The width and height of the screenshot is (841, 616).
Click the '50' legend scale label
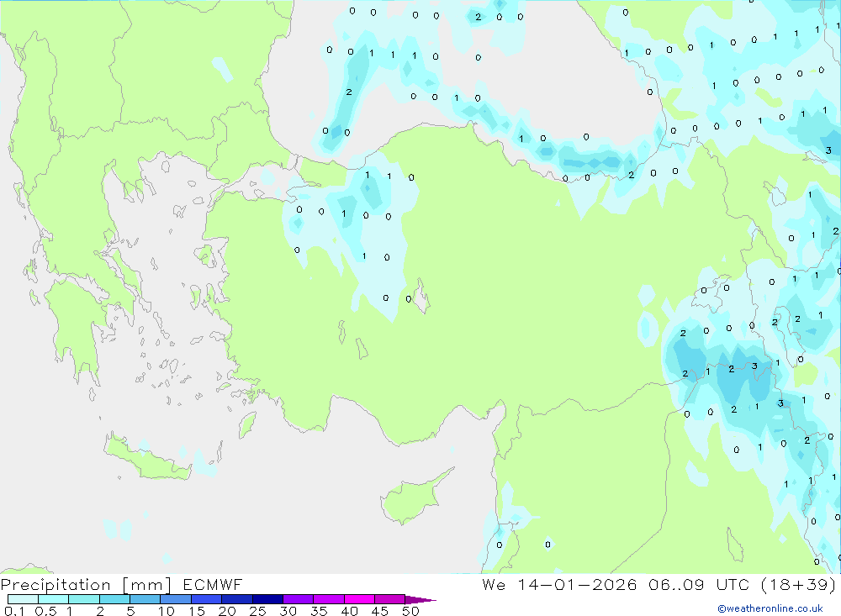pos(410,611)
